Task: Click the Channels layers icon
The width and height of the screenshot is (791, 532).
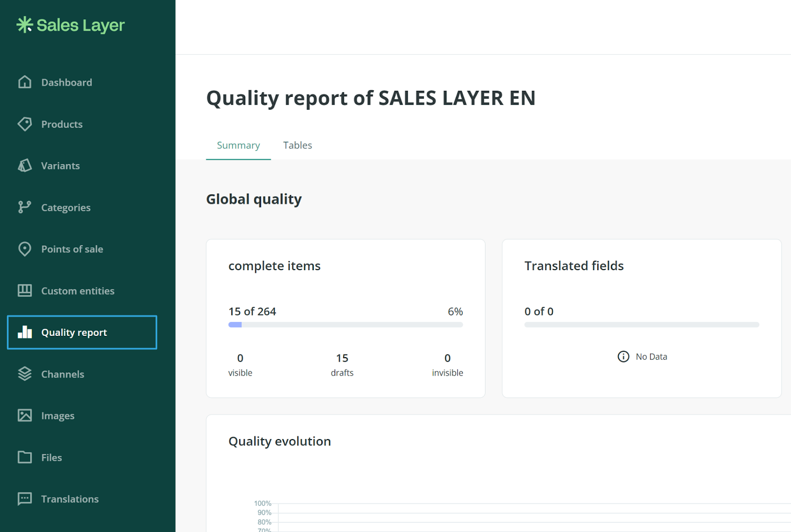Action: pyautogui.click(x=25, y=374)
